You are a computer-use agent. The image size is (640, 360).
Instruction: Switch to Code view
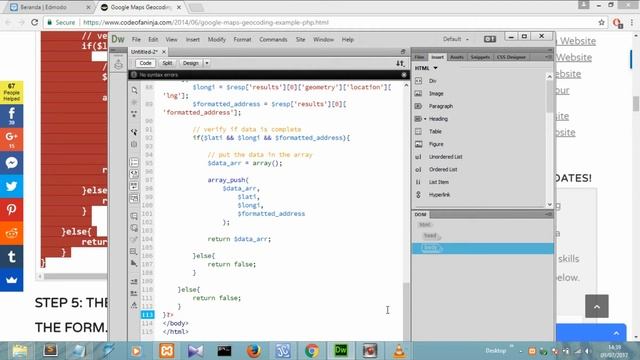click(x=145, y=63)
